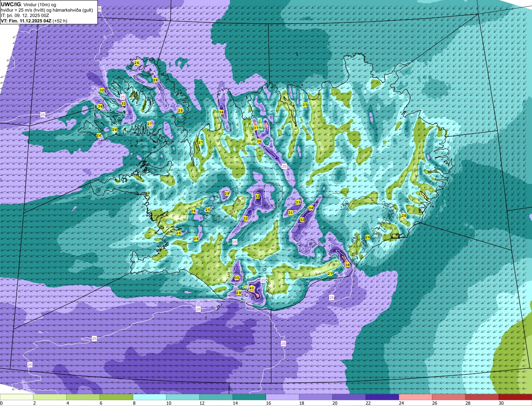Click the legend tick label 30
The height and width of the screenshot is (406, 532).
[x=501, y=403]
